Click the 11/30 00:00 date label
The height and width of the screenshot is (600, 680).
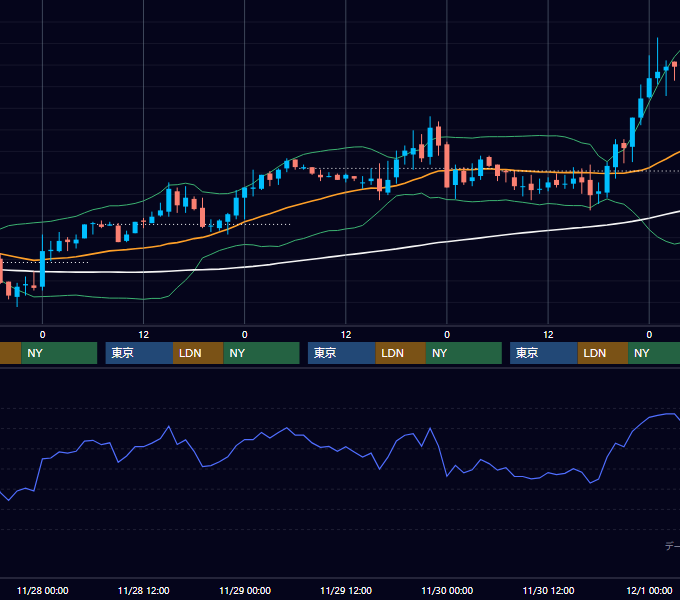[447, 590]
